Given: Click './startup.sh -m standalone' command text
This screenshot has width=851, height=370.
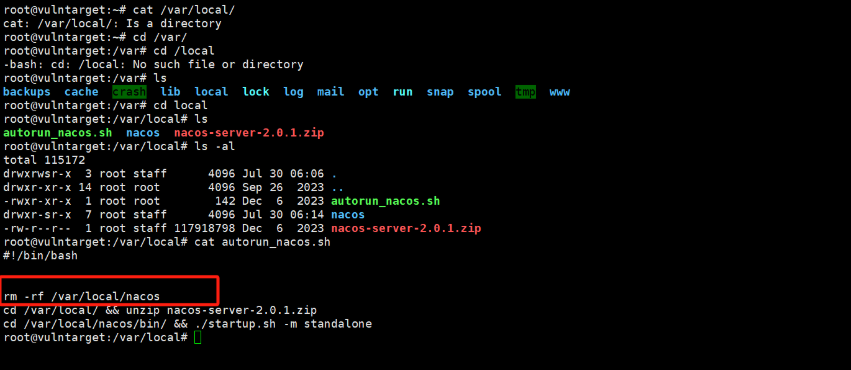Looking at the screenshot, I should coord(284,324).
